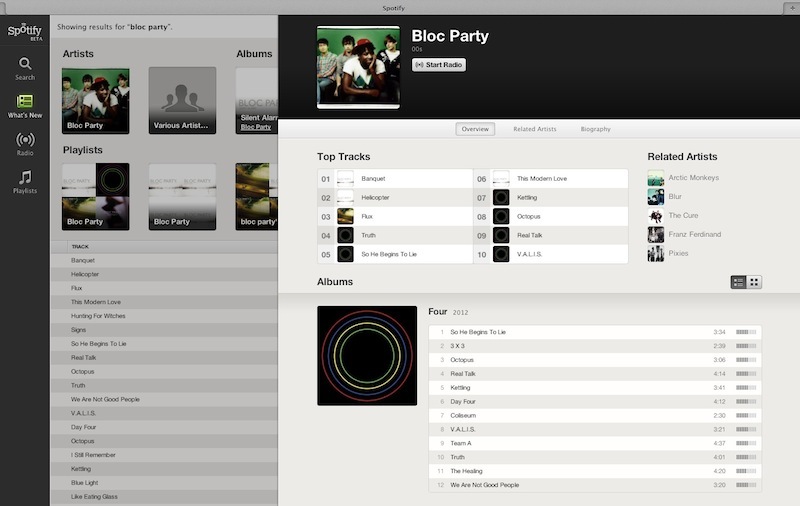This screenshot has height=506, width=800.
Task: Click the window resize button at title bar corner
Action: (x=792, y=8)
